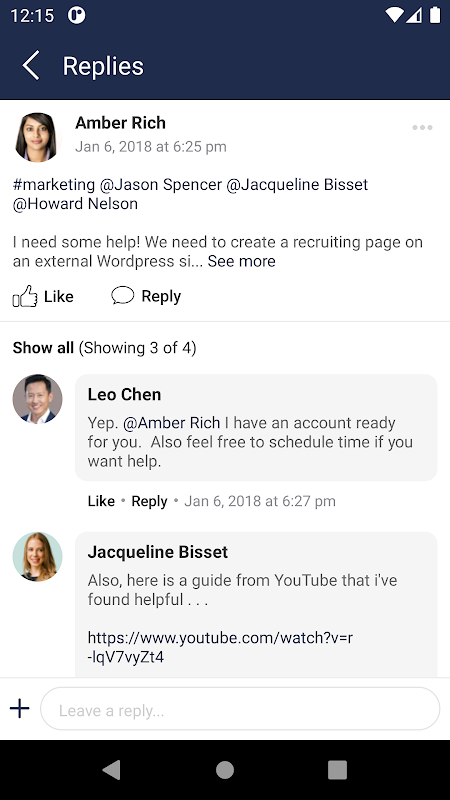Open the #marketing hashtag
Viewport: 450px width, 800px height.
point(54,184)
